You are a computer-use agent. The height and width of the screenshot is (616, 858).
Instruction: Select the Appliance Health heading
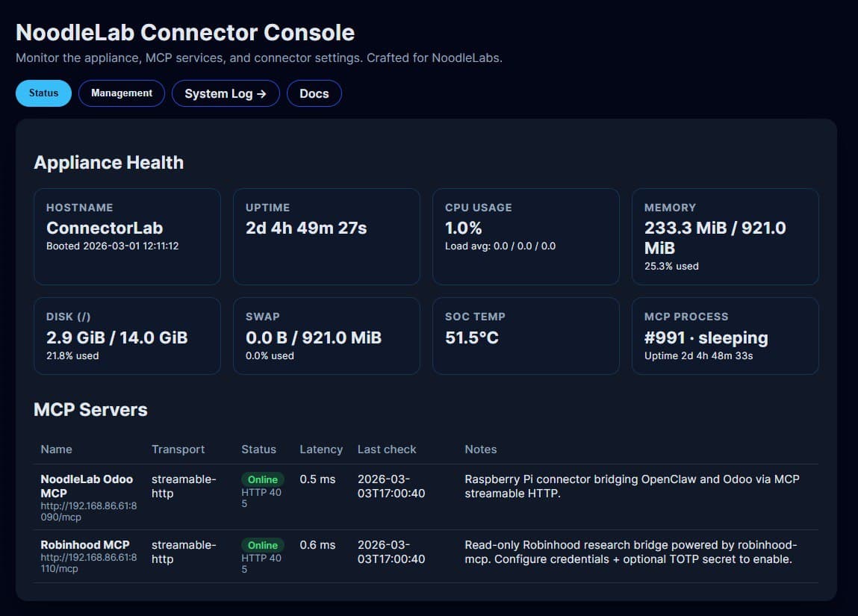(x=109, y=163)
